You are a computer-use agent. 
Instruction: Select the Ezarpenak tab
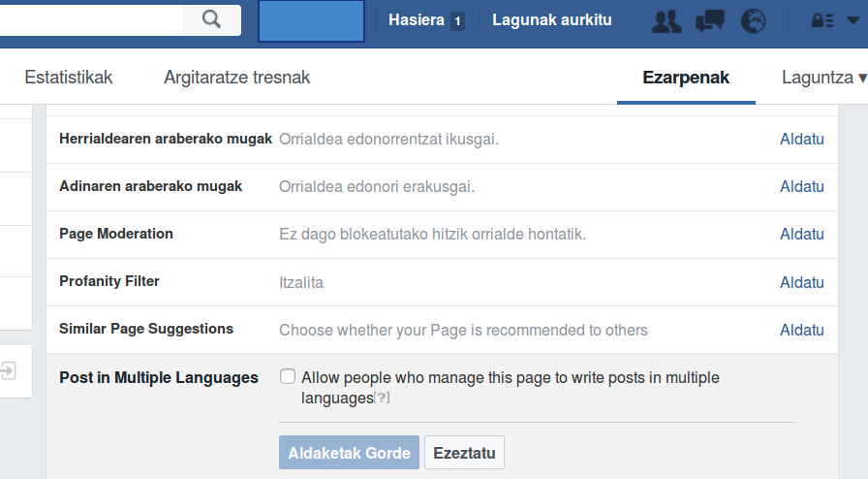tap(686, 78)
